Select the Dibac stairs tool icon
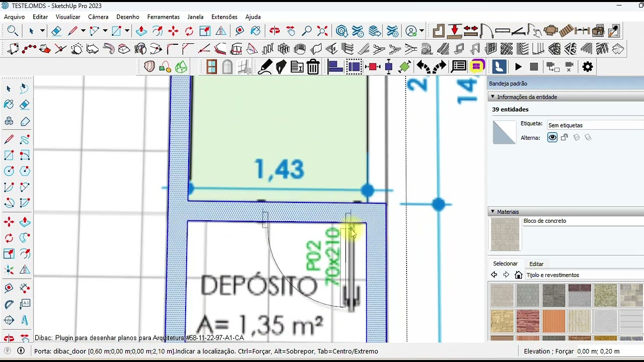644x362 pixels. pyautogui.click(x=566, y=31)
